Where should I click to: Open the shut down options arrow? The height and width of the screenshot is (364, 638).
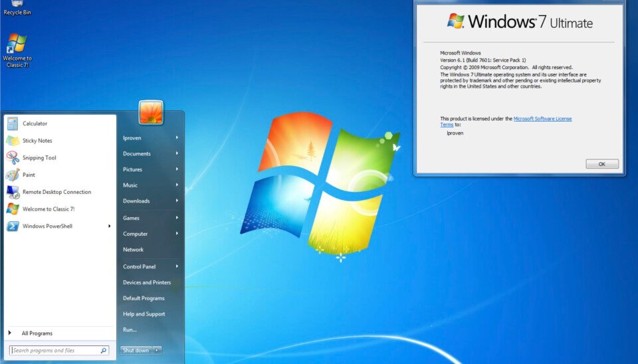[157, 350]
